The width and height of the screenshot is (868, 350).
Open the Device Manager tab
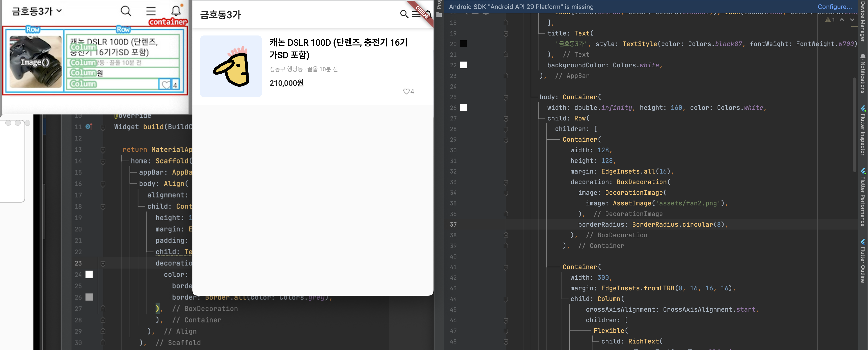pyautogui.click(x=863, y=21)
